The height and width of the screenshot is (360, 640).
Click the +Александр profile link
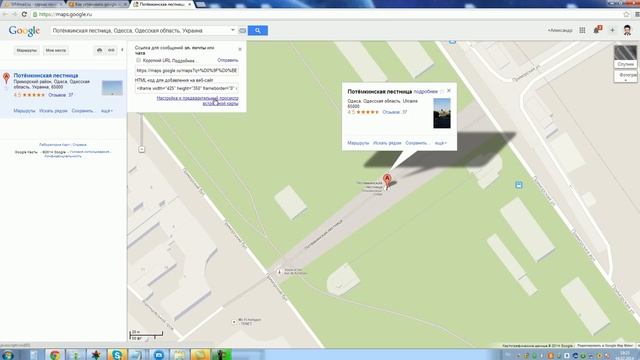click(x=560, y=30)
